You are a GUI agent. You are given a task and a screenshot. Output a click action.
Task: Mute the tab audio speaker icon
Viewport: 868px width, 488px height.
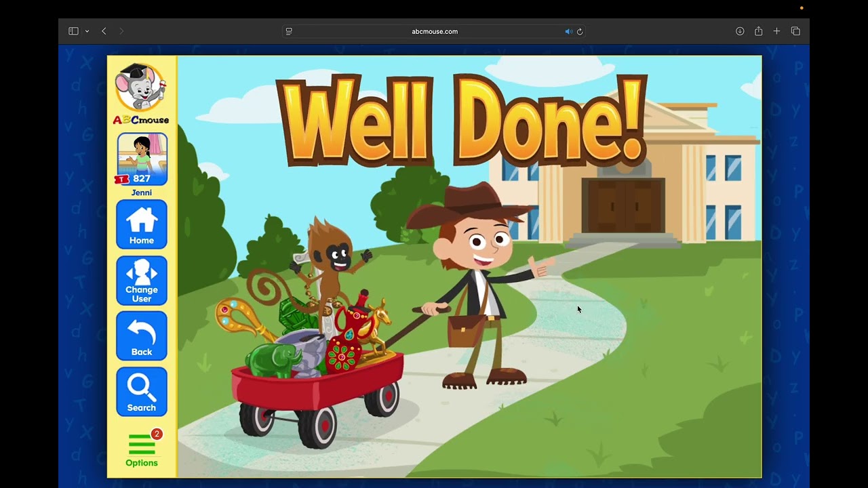[x=568, y=31]
